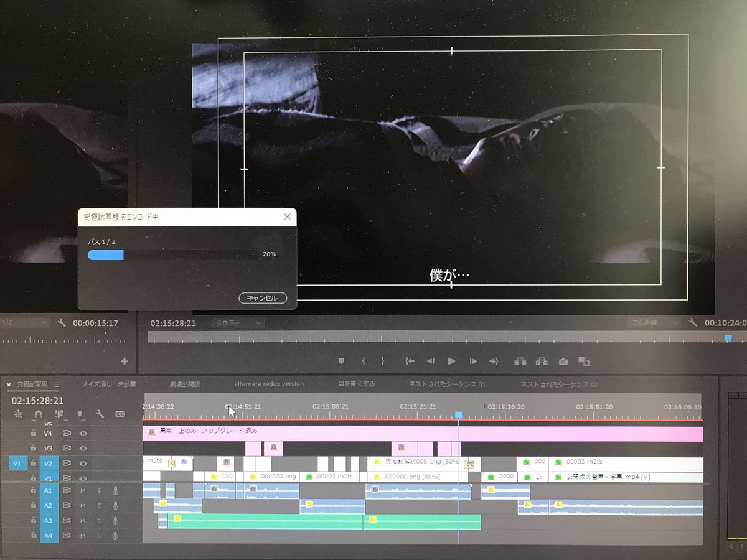Toggle insert sequences as nests button
The height and width of the screenshot is (560, 747).
[x=18, y=414]
